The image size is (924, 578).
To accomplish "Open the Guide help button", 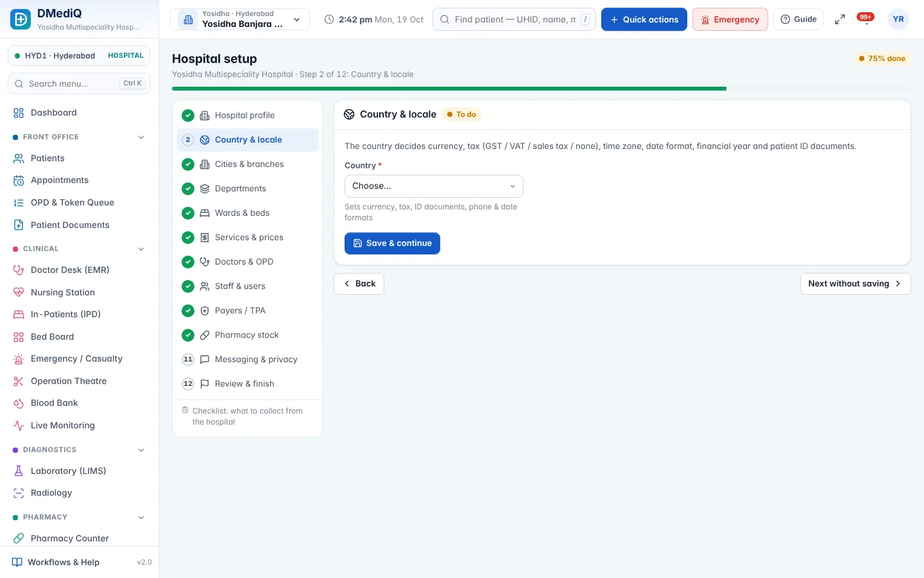I will [x=798, y=19].
